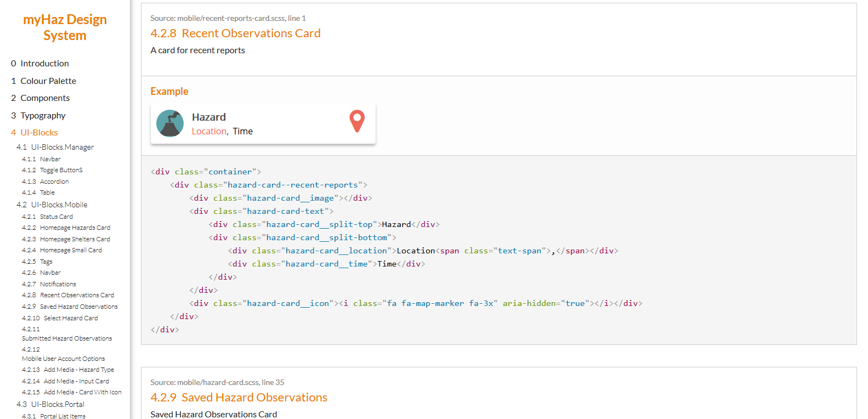Open Mobile User Account Options entry
The image size is (868, 419).
pos(63,359)
